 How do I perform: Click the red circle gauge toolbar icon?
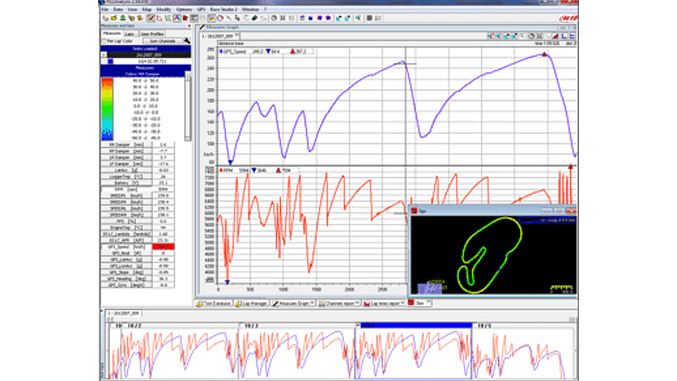coord(220,18)
